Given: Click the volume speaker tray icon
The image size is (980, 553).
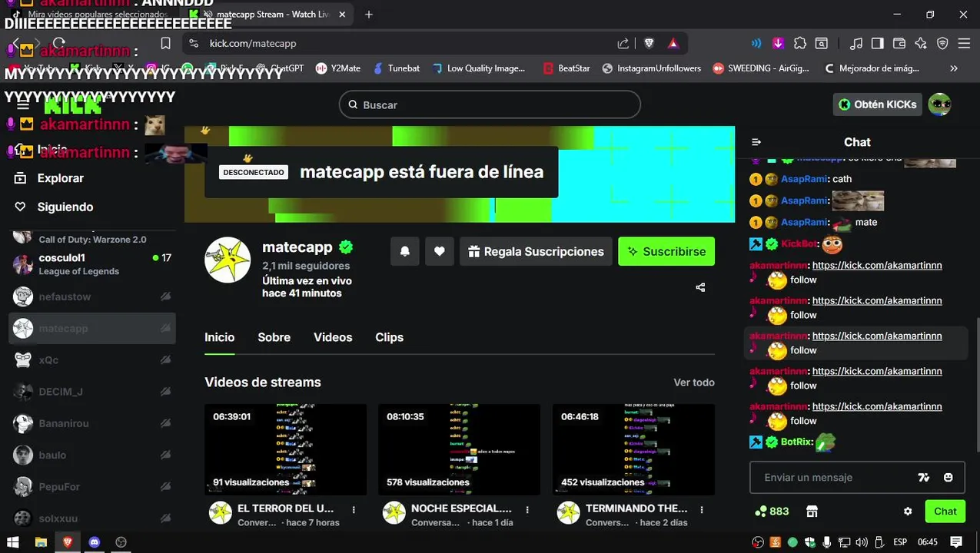Looking at the screenshot, I should [x=862, y=542].
